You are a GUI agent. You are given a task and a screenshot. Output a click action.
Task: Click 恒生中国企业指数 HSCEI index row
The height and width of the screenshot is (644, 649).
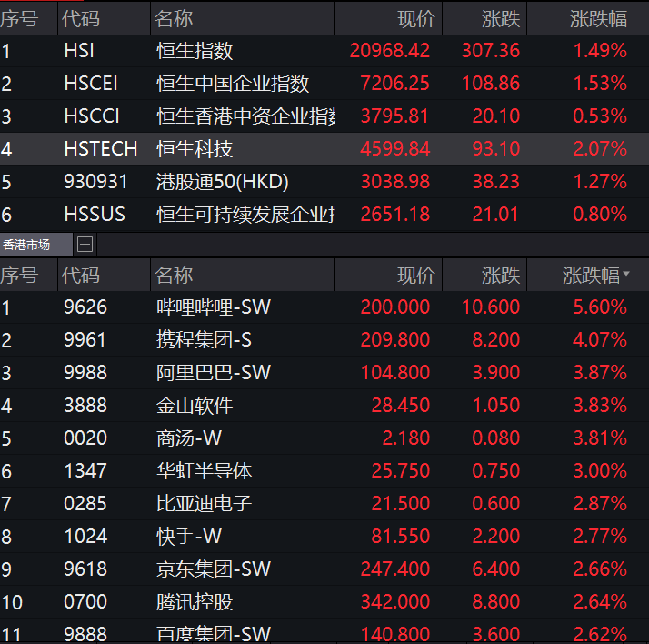(x=233, y=84)
